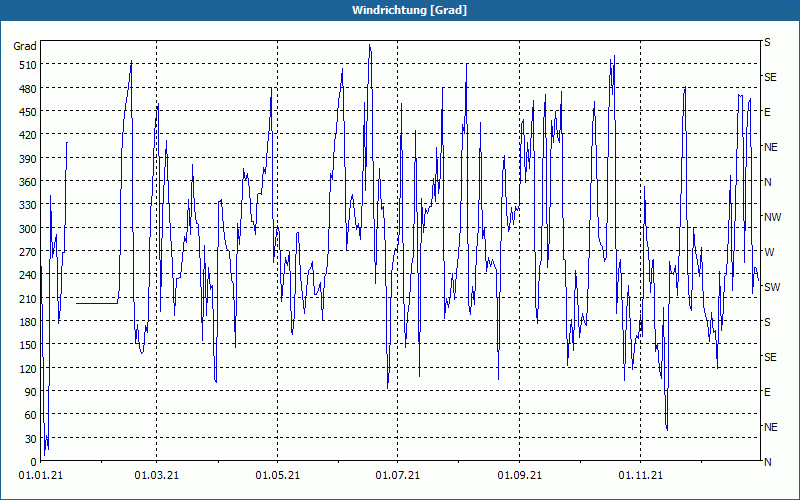This screenshot has width=800, height=500.
Task: Select the 'W' compass label
Action: coord(769,252)
